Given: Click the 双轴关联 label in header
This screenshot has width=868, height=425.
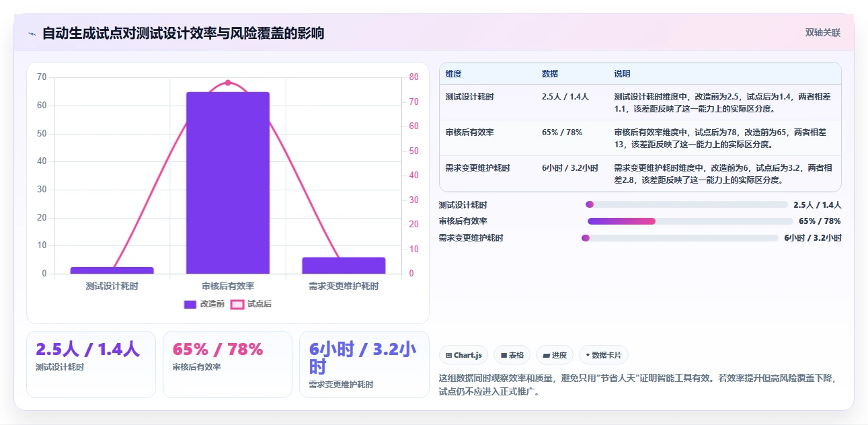Looking at the screenshot, I should [x=823, y=32].
